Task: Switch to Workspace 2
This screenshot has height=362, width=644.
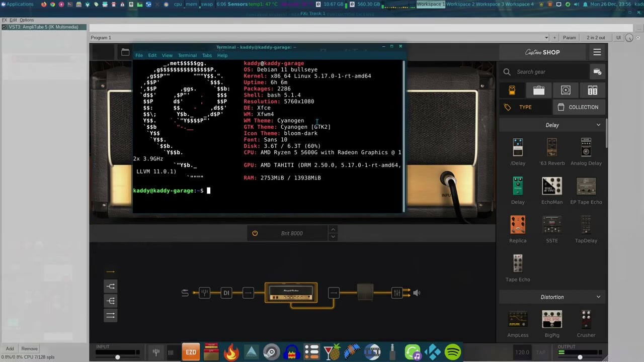Action: (x=460, y=4)
